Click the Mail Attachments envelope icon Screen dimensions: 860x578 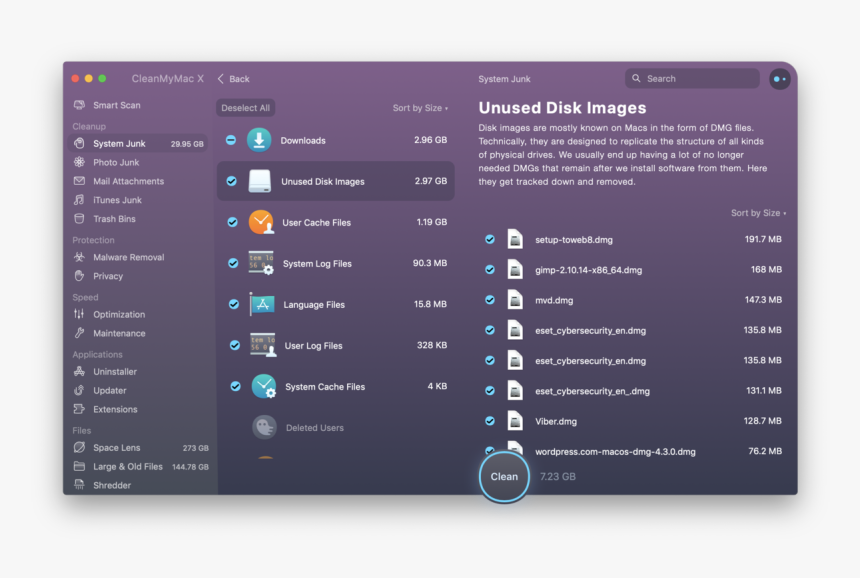tap(80, 181)
